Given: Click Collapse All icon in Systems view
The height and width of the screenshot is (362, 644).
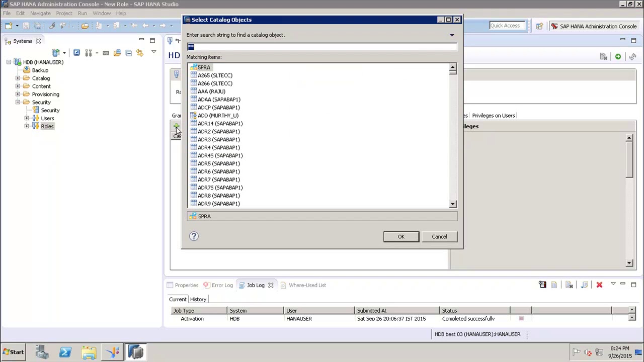Looking at the screenshot, I should point(128,53).
